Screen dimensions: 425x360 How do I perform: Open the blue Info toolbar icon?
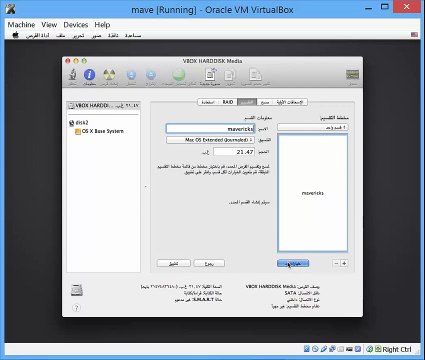point(89,76)
